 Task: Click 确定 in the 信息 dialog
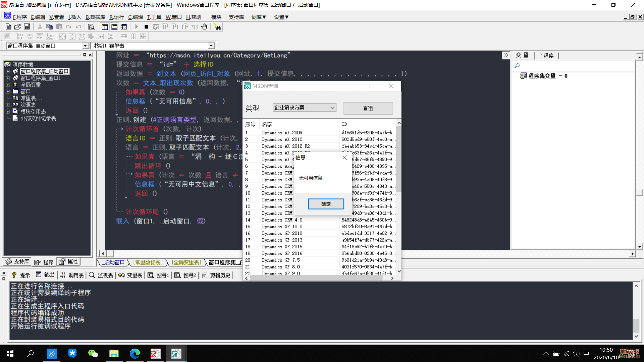pos(326,204)
